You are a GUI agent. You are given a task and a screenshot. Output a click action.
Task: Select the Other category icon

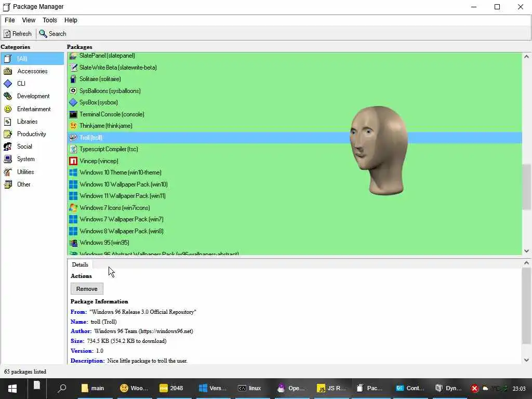pyautogui.click(x=8, y=184)
